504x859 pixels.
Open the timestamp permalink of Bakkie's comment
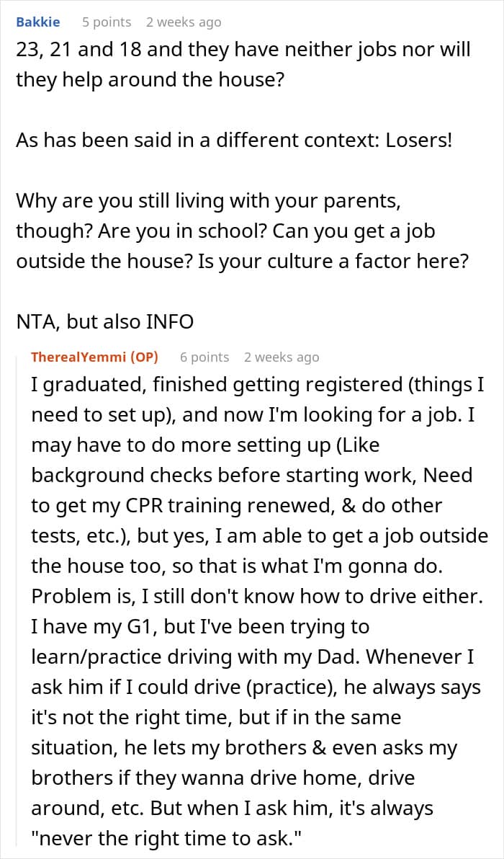point(184,22)
